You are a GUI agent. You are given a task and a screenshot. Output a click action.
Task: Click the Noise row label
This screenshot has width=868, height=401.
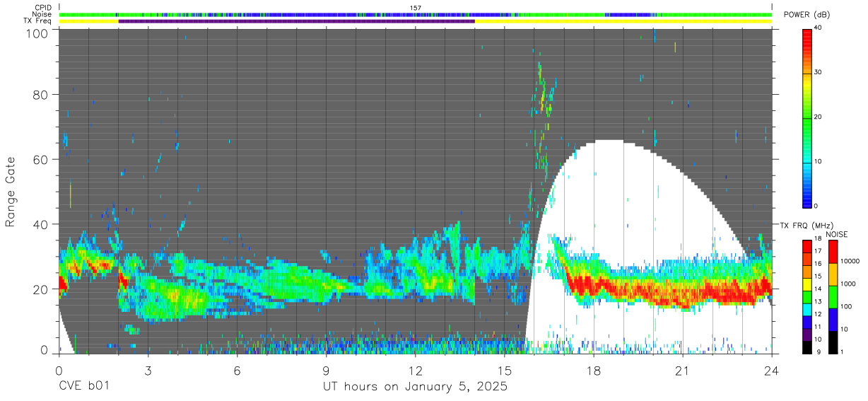click(41, 14)
